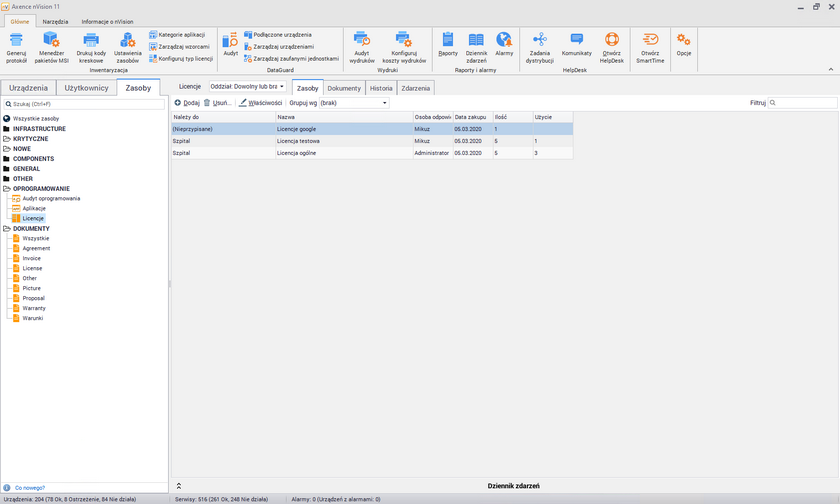Click the Generuj protokół ribbon icon
This screenshot has width=840, height=504.
coord(16,40)
